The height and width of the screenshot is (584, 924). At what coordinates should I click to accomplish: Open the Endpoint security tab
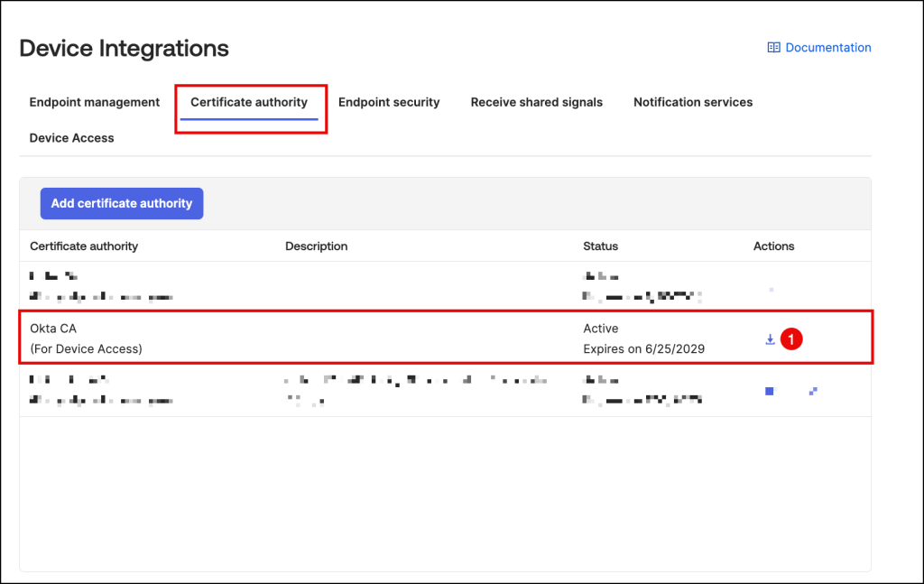[x=389, y=102]
